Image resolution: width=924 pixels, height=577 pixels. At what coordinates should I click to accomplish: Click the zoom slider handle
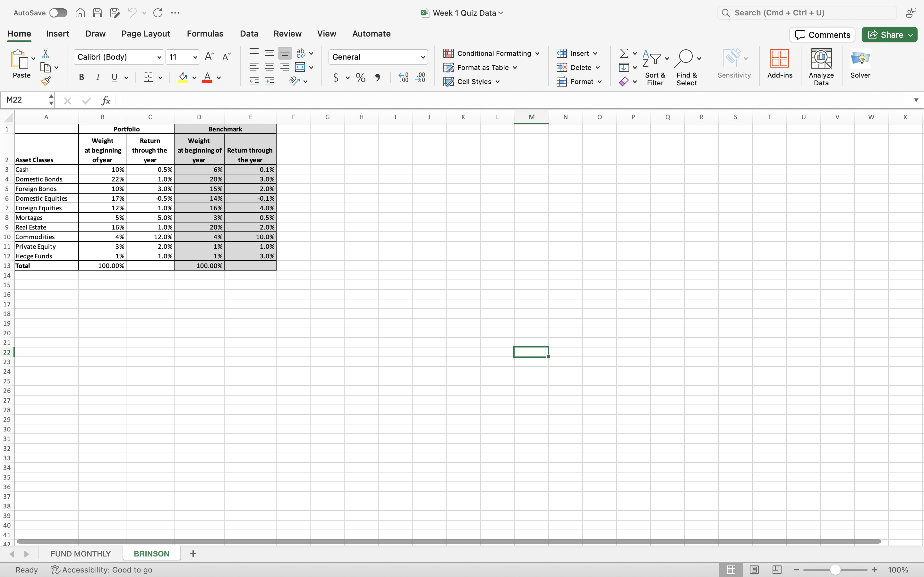(835, 569)
